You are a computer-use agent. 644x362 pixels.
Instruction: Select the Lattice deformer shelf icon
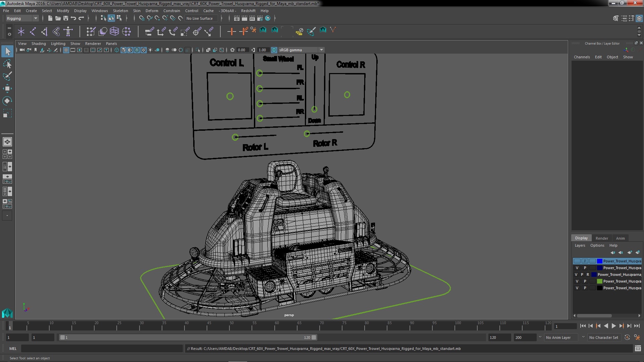(x=114, y=32)
